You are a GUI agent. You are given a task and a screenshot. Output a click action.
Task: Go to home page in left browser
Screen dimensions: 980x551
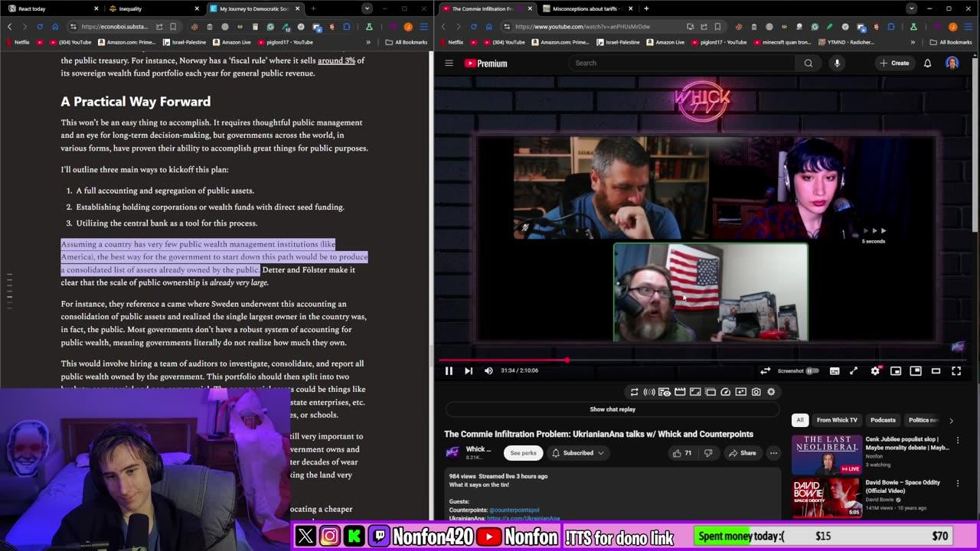tap(54, 26)
